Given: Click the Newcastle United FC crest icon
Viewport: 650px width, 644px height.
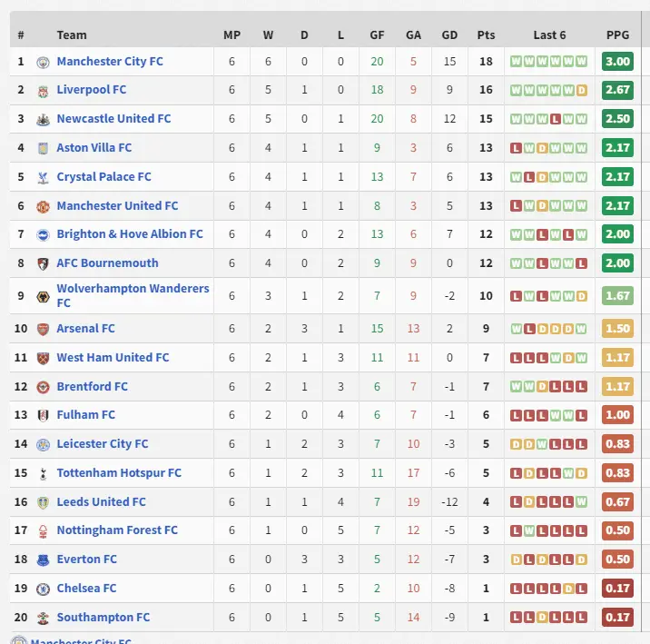Looking at the screenshot, I should click(x=42, y=119).
